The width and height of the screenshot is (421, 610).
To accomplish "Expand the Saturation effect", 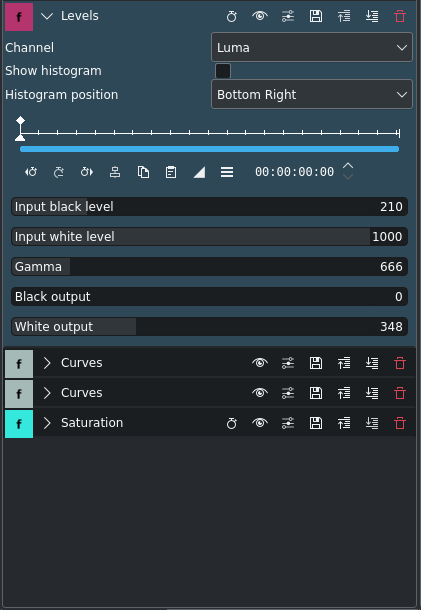I will tap(47, 423).
